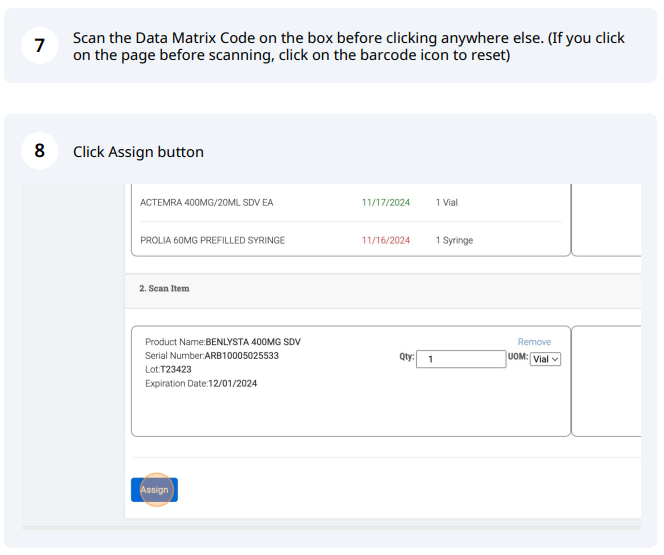The width and height of the screenshot is (664, 555).
Task: Open the UOM Vial dropdown
Action: (x=545, y=359)
